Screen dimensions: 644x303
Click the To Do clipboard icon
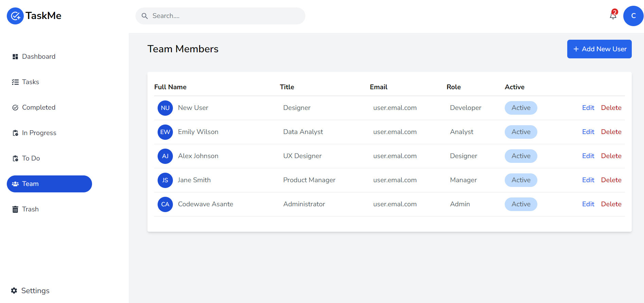[x=15, y=158]
